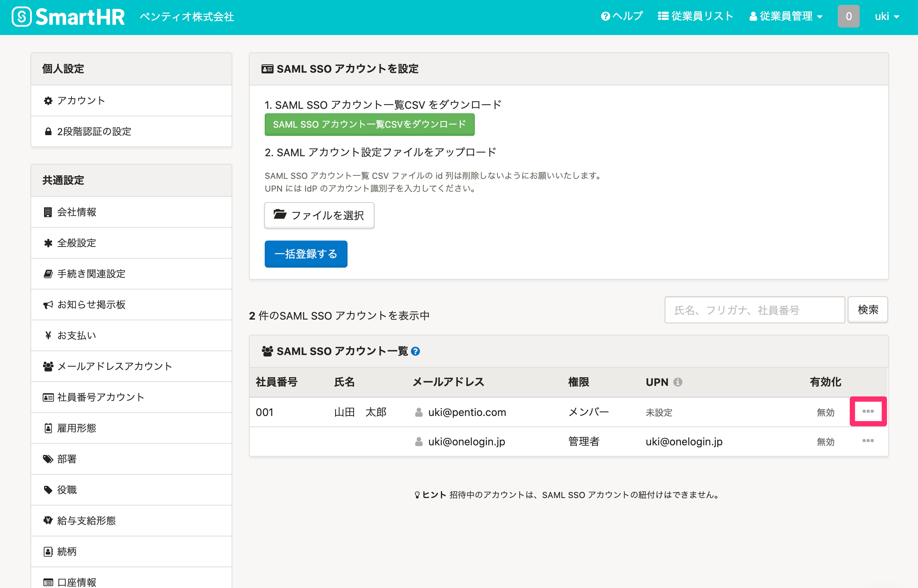Click the blue 一括登録する button
Image resolution: width=918 pixels, height=588 pixels.
tap(306, 254)
